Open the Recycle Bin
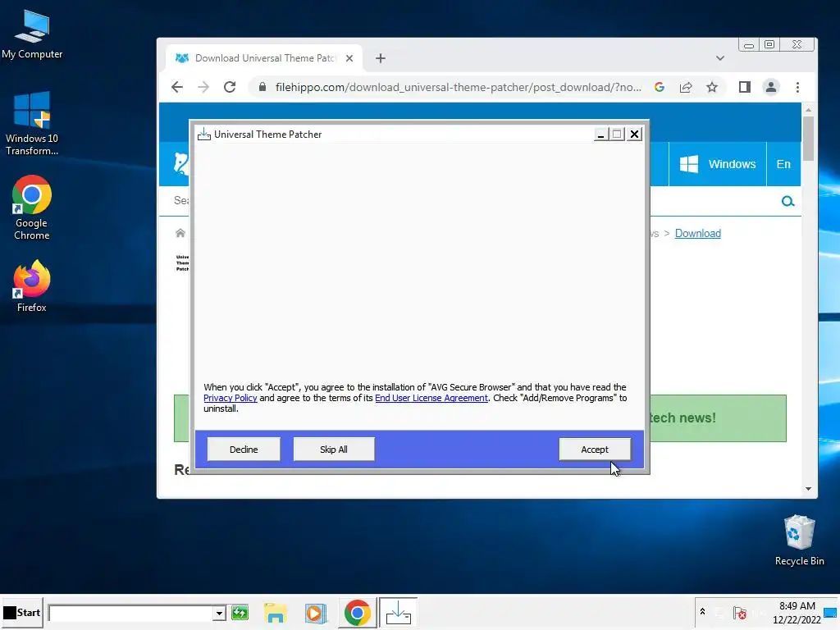840x630 pixels. [799, 540]
